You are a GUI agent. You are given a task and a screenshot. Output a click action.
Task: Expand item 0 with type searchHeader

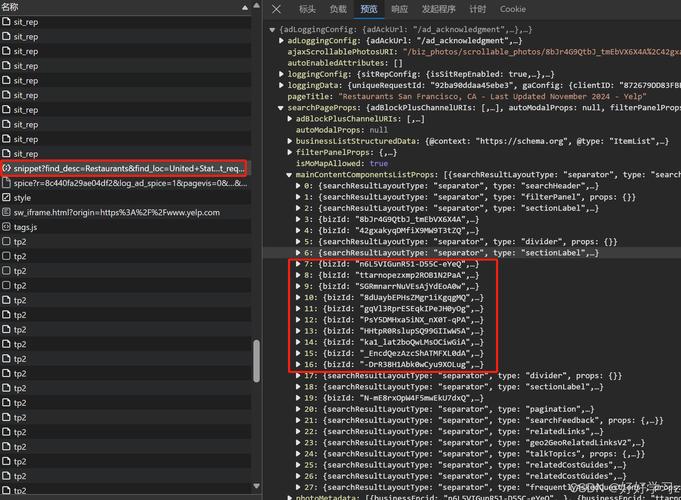point(298,185)
